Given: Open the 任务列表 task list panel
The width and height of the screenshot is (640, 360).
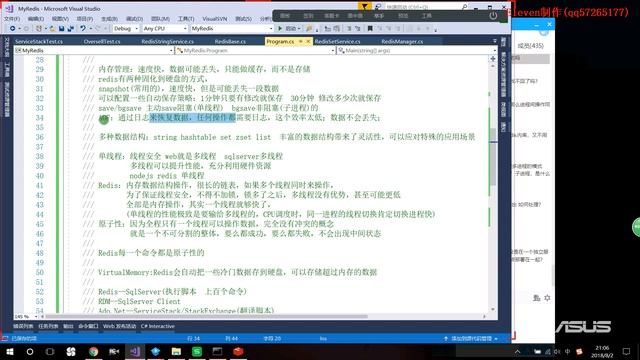Looking at the screenshot, I should click(x=48, y=326).
